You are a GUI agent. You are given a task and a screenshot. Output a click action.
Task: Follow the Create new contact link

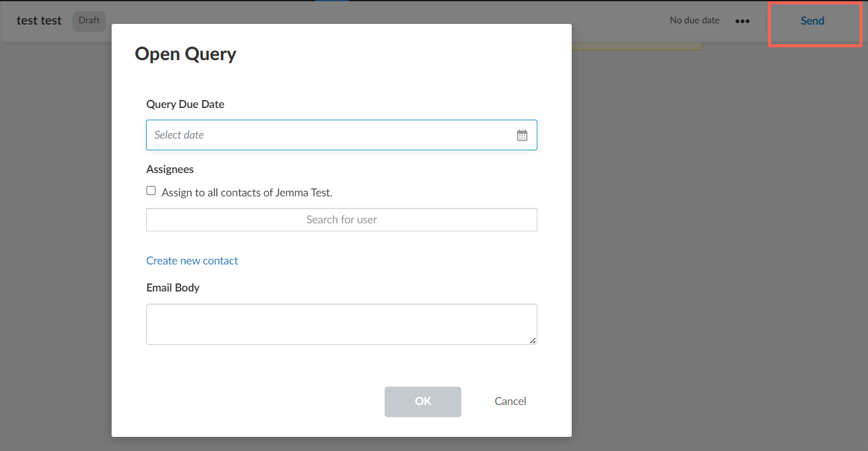(x=192, y=261)
